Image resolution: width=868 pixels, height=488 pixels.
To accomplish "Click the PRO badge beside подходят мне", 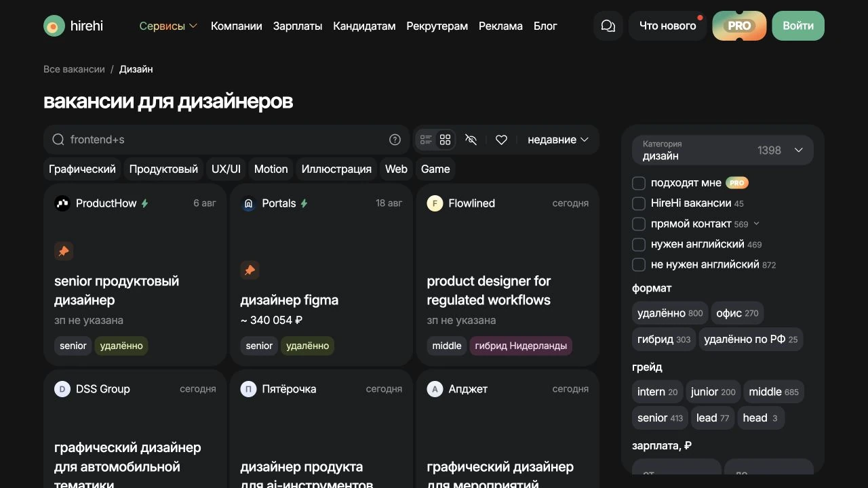I will coord(737,183).
